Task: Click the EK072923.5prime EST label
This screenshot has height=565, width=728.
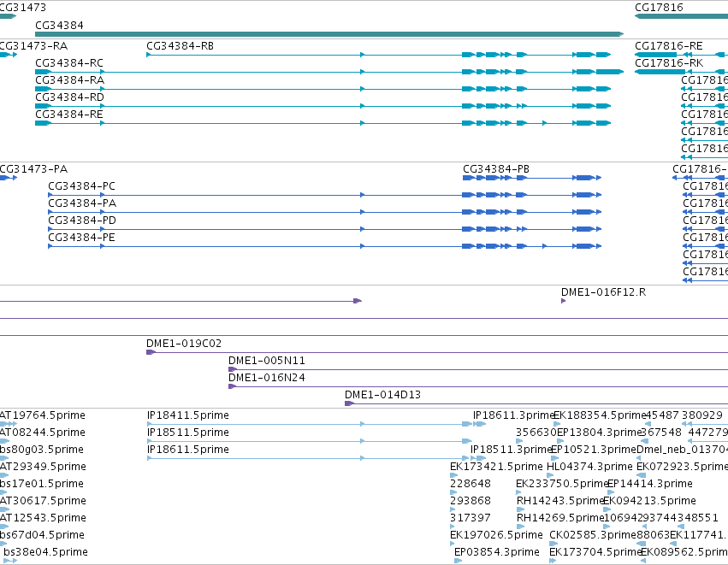Action: coord(682,467)
